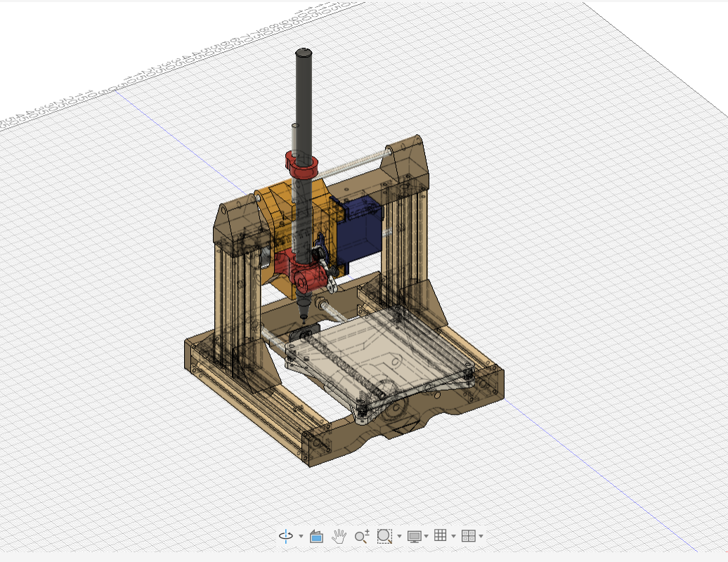Click the Viewports layout icon
Viewport: 728px width, 562px height.
tap(469, 536)
